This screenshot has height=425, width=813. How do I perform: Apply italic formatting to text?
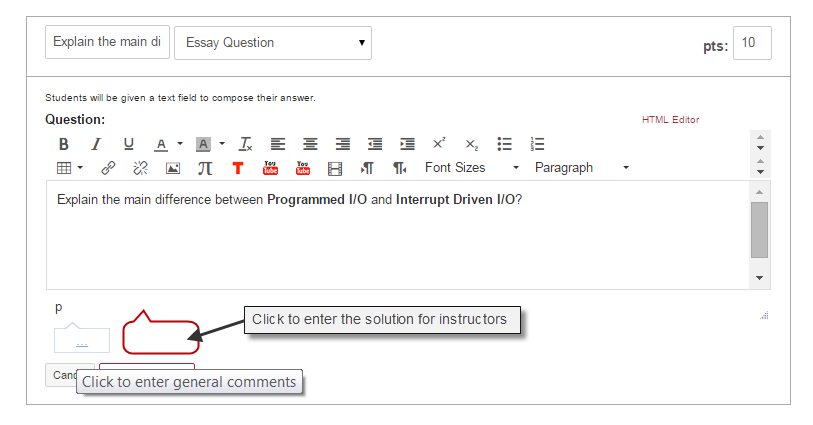[x=96, y=144]
